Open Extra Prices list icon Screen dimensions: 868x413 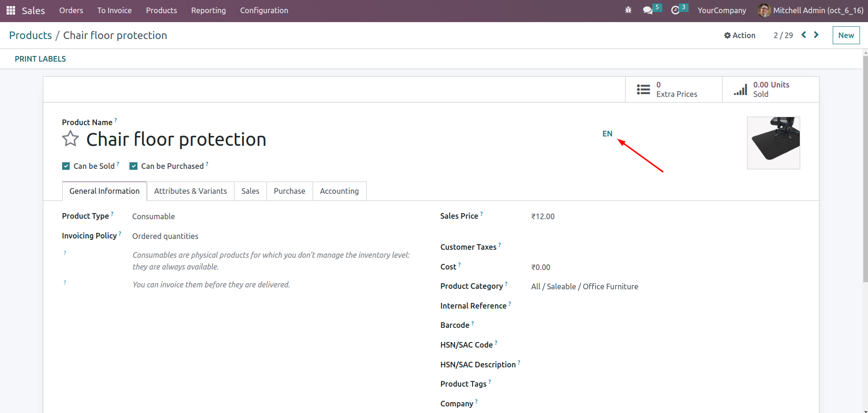coord(643,89)
